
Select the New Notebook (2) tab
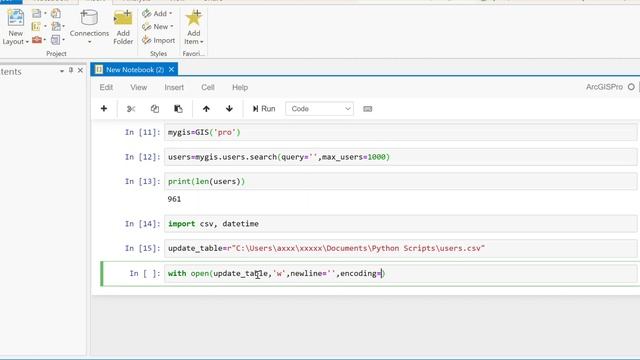coord(134,69)
